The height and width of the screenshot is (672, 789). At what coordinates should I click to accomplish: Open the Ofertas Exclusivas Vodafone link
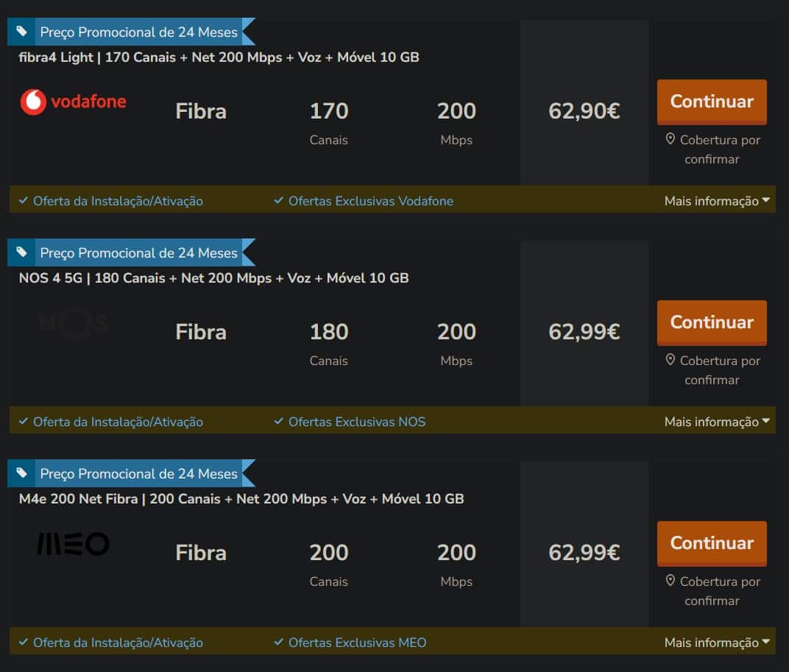[x=370, y=201]
